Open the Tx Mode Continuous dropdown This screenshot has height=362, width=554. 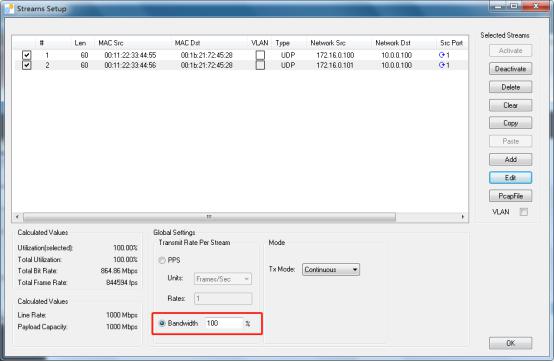(331, 269)
